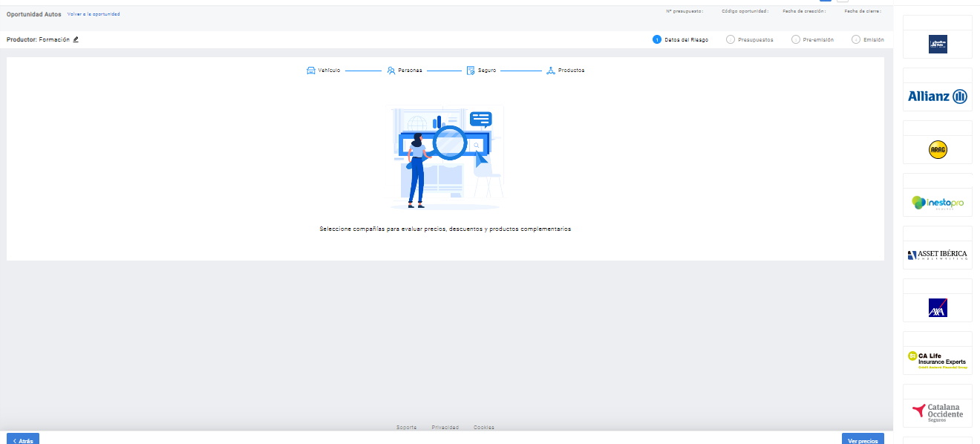Click the step 1 circle icon
980x444 pixels.
click(x=657, y=39)
